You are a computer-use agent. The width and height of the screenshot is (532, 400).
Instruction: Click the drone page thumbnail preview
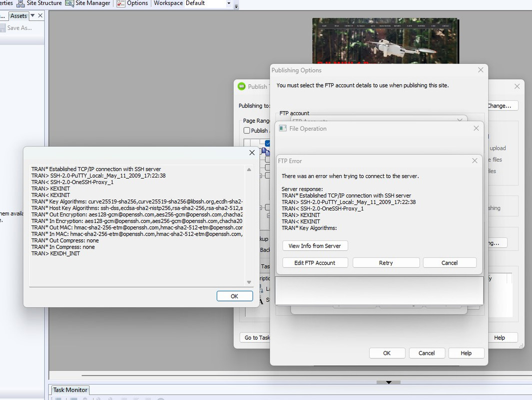tap(386, 40)
